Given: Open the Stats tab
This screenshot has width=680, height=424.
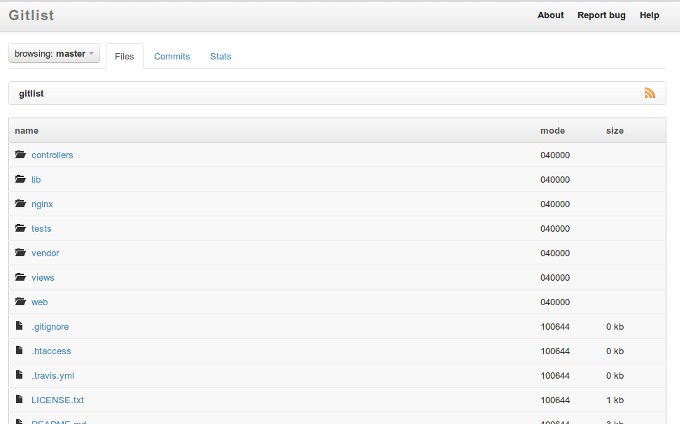Looking at the screenshot, I should 220,57.
